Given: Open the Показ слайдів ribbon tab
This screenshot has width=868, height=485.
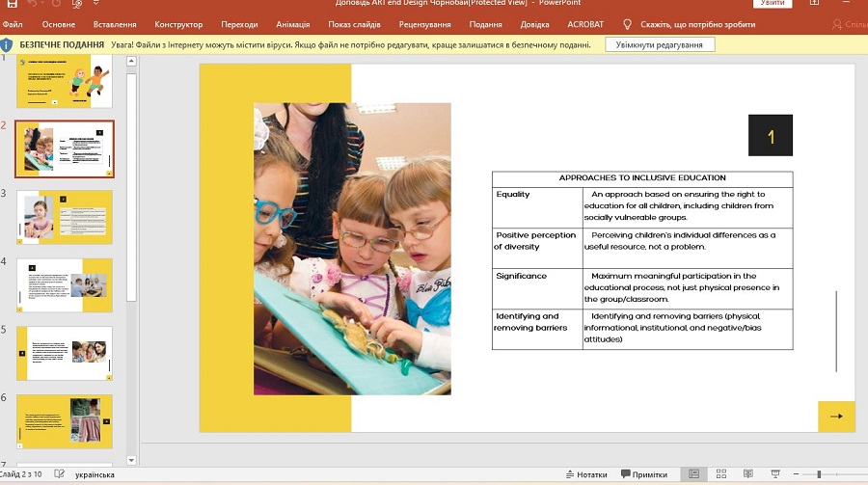Looking at the screenshot, I should pos(354,24).
